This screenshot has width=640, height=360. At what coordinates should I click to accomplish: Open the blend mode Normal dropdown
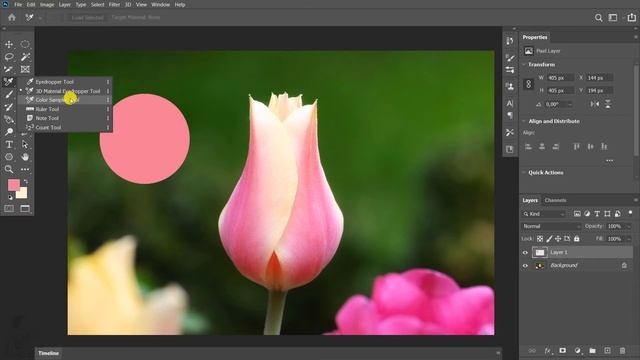click(x=551, y=226)
